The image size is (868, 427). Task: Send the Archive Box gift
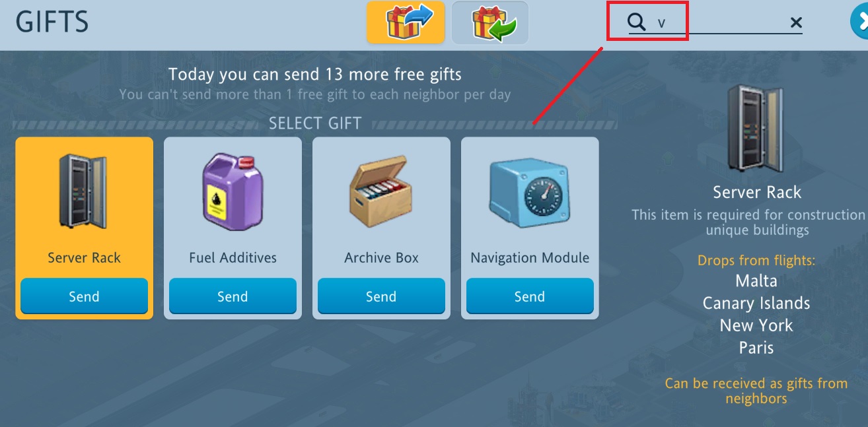381,296
